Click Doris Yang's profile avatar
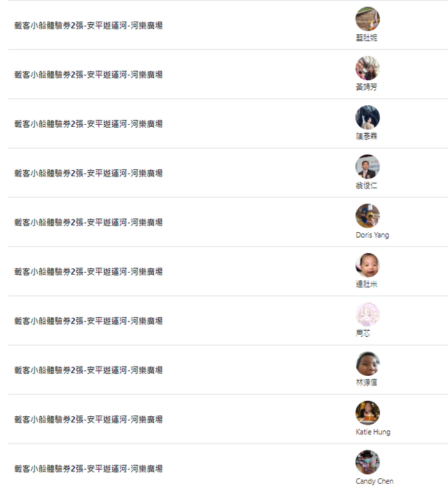The width and height of the screenshot is (448, 502). pos(367,216)
